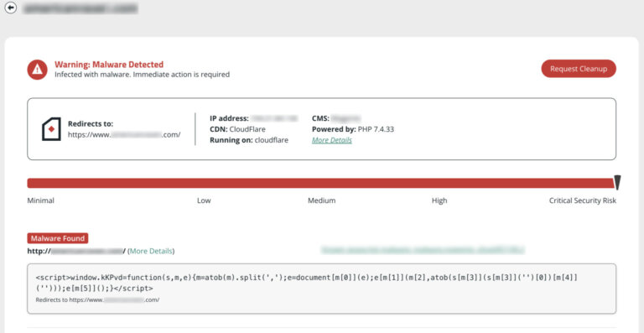The image size is (644, 333).
Task: Click the infected http:// URL text
Action: pos(76,251)
